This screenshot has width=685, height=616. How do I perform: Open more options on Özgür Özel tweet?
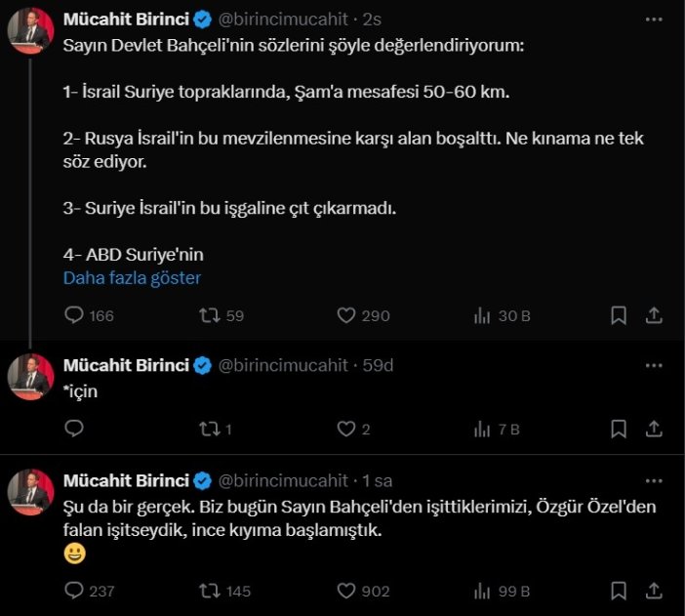(x=653, y=479)
